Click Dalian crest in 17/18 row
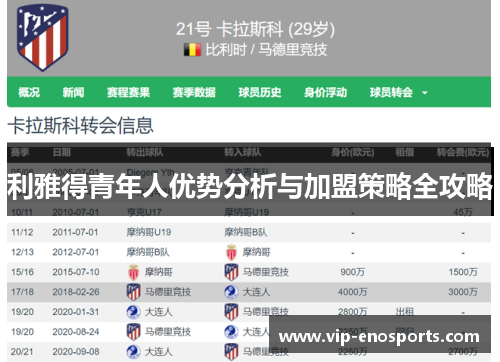Viewport: 500px width, 362px height. tap(231, 292)
